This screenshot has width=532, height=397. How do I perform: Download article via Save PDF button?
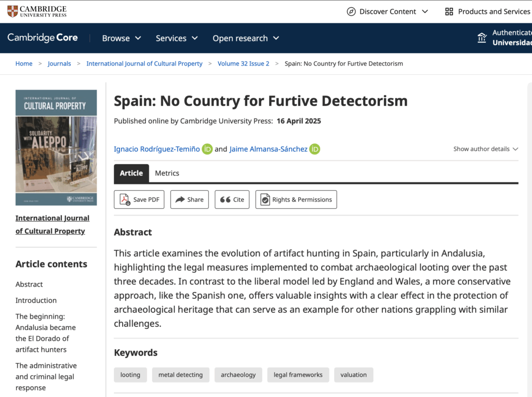139,200
